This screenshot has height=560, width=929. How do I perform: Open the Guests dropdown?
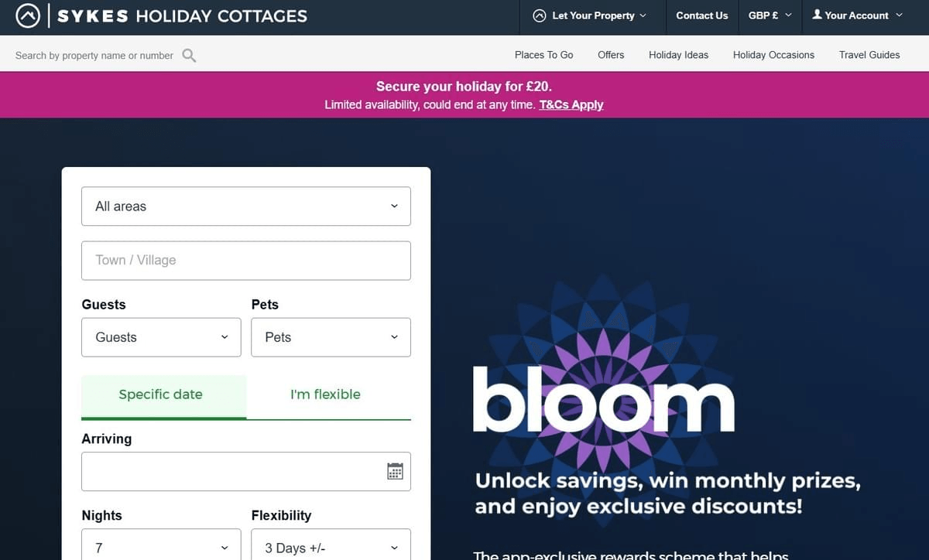[161, 337]
